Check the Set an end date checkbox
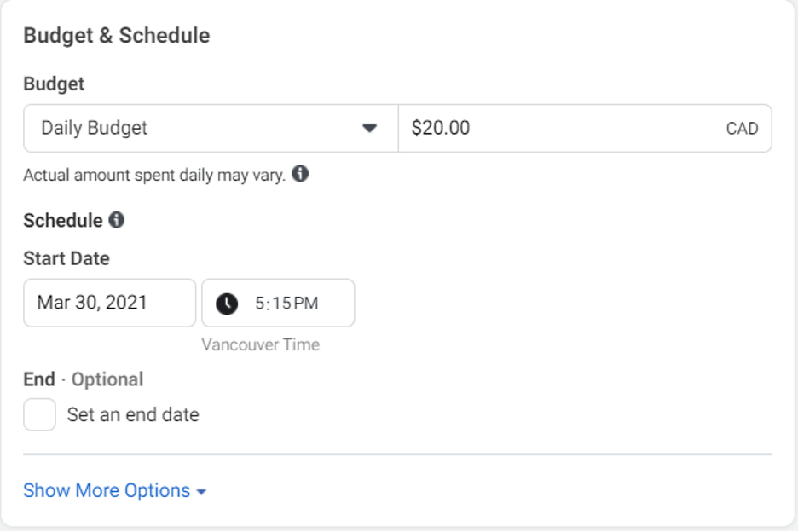 click(40, 414)
